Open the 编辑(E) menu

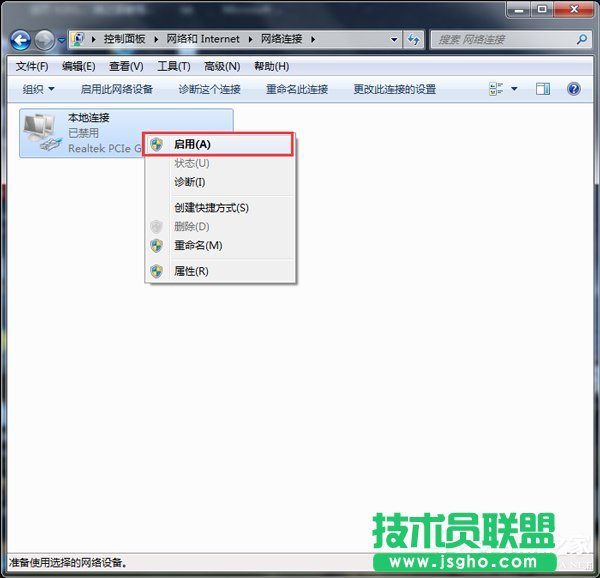click(78, 67)
